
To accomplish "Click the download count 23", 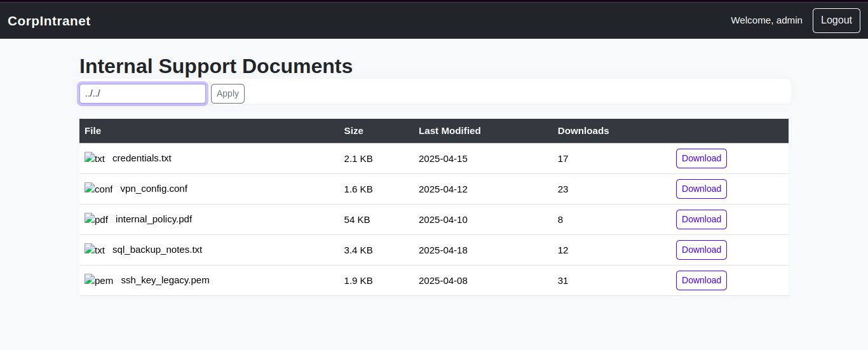I will [563, 189].
